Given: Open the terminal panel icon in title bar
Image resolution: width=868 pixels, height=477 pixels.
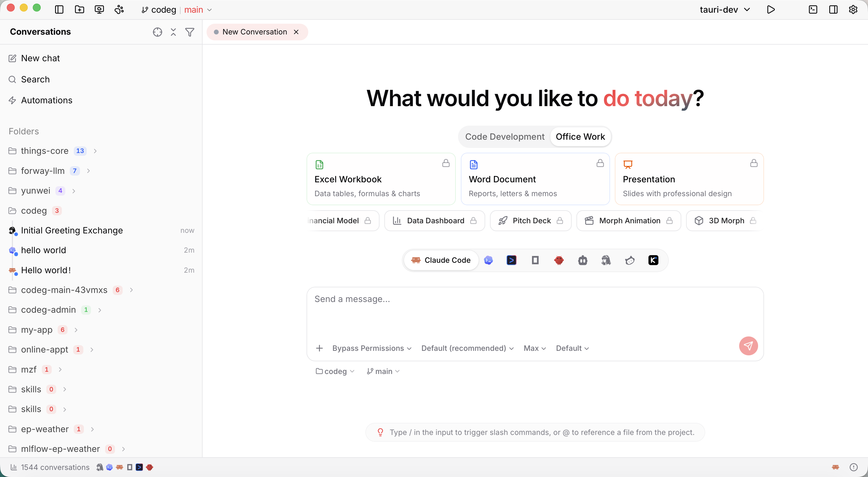Looking at the screenshot, I should (813, 10).
